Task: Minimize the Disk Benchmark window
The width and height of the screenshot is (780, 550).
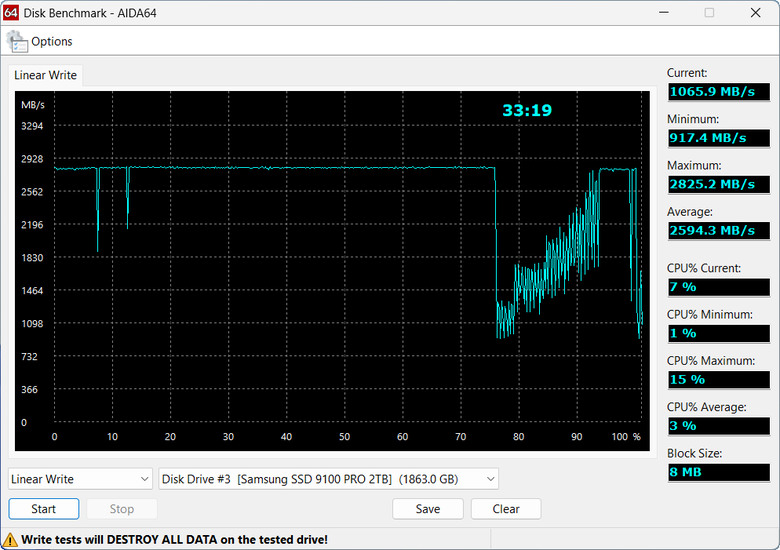Action: [664, 12]
